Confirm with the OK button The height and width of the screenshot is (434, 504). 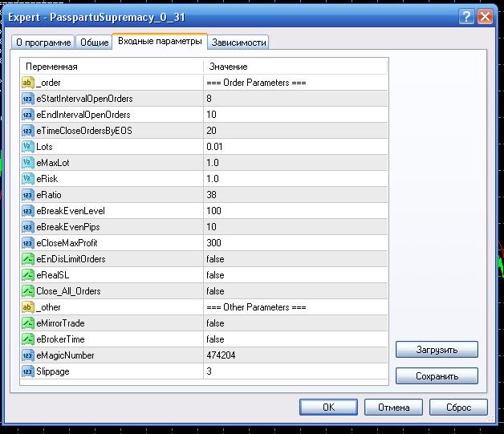(x=328, y=408)
